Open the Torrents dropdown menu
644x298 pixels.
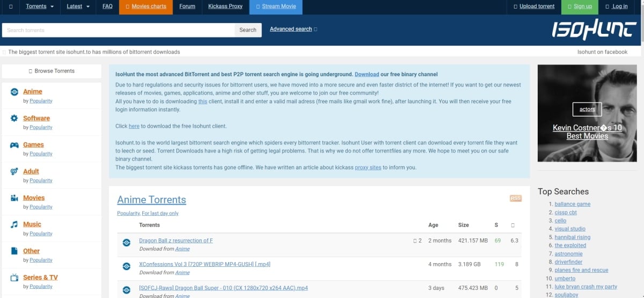click(40, 6)
